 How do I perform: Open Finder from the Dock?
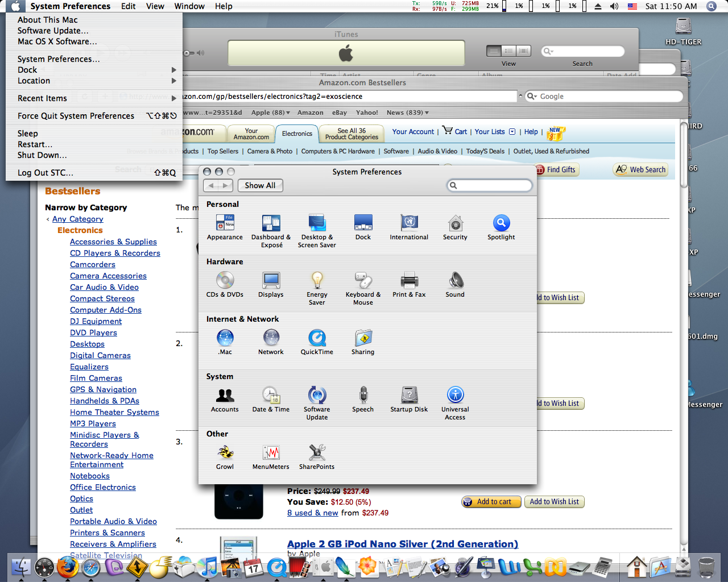21,567
